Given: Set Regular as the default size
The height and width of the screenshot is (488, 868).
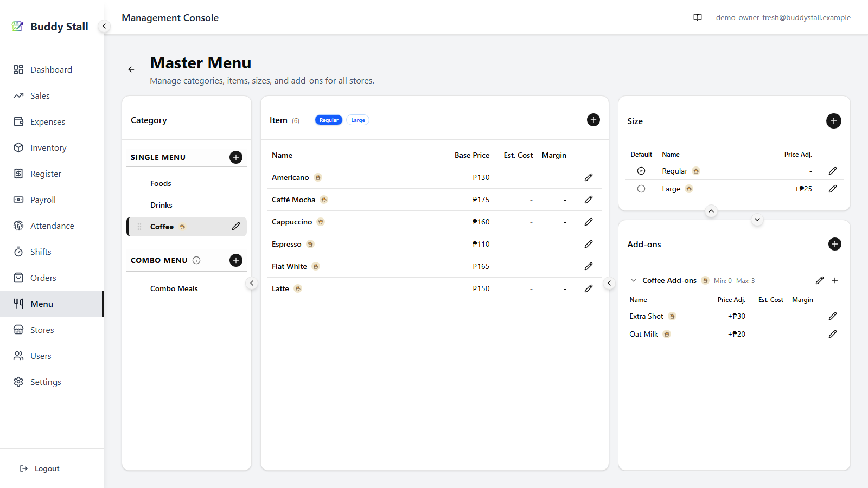Looking at the screenshot, I should point(641,171).
